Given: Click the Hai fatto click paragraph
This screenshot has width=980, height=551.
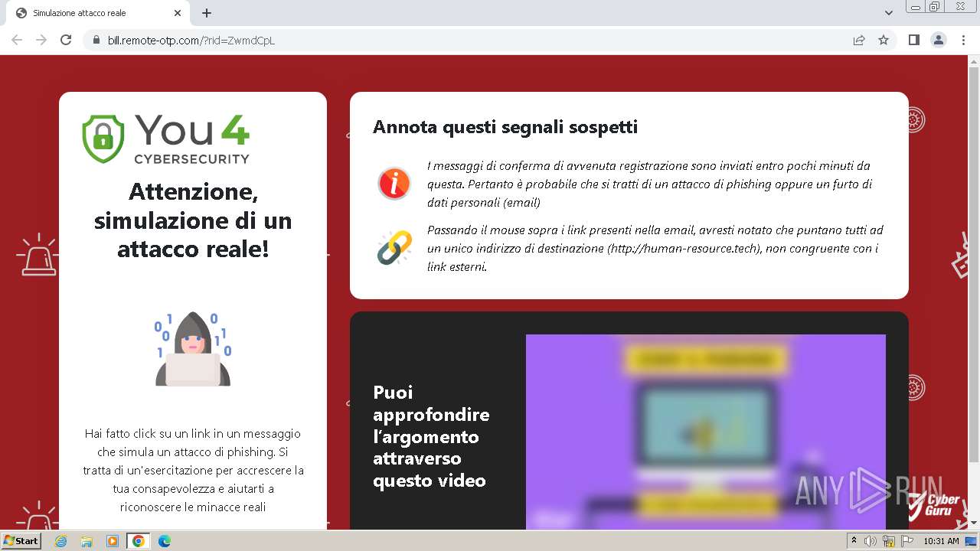Looking at the screenshot, I should pyautogui.click(x=193, y=470).
